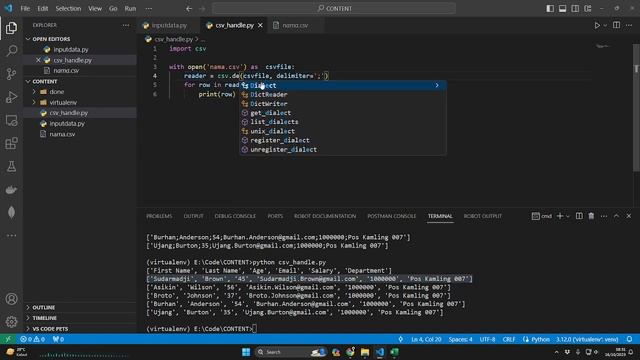Screen dimensions: 640x360
Task: Open inputdata.py in the CONTENT tree
Action: (67, 123)
